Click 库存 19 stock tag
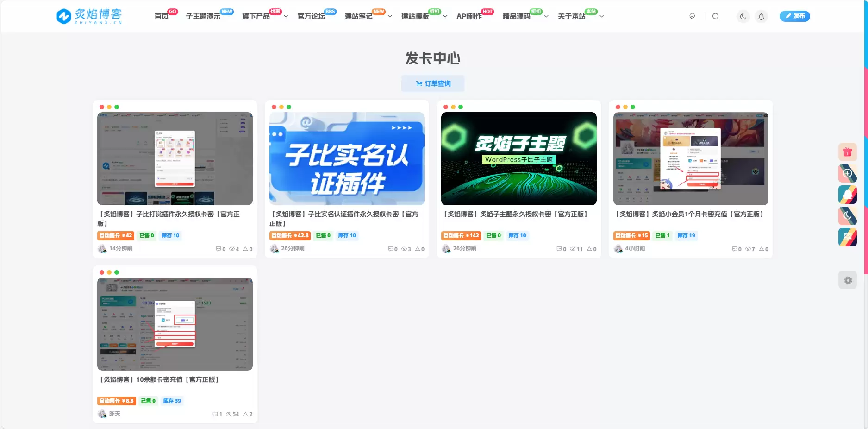Image resolution: width=868 pixels, height=429 pixels. click(x=686, y=235)
